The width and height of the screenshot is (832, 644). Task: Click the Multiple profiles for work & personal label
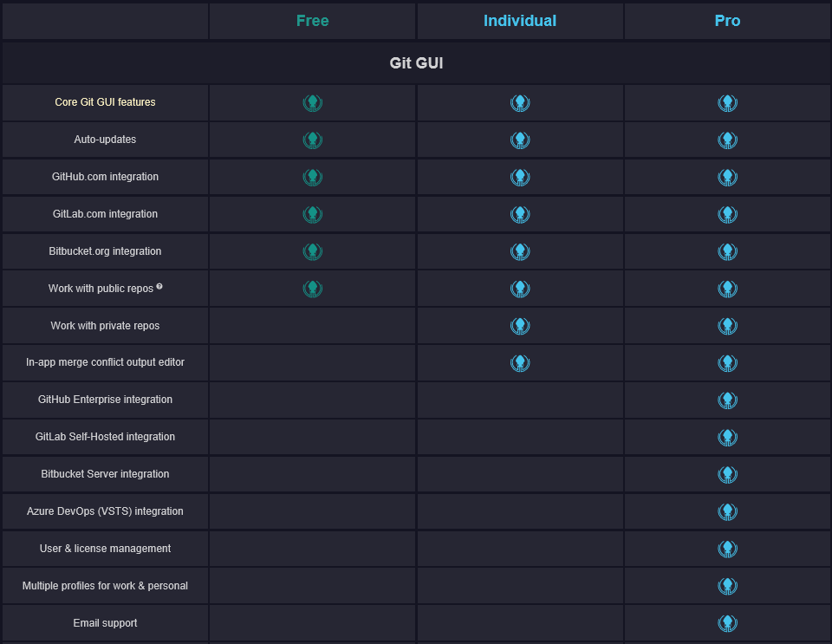click(x=105, y=586)
